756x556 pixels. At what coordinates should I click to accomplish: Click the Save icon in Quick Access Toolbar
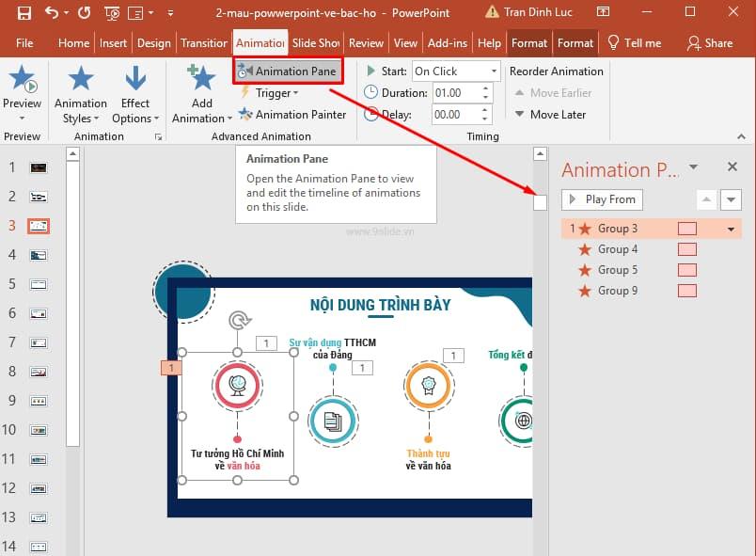[25, 11]
